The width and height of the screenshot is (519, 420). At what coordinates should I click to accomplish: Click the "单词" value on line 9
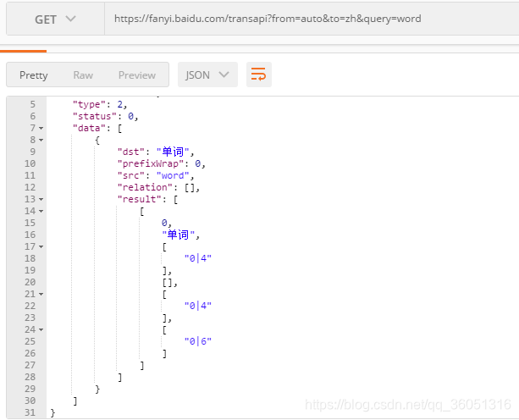point(173,152)
